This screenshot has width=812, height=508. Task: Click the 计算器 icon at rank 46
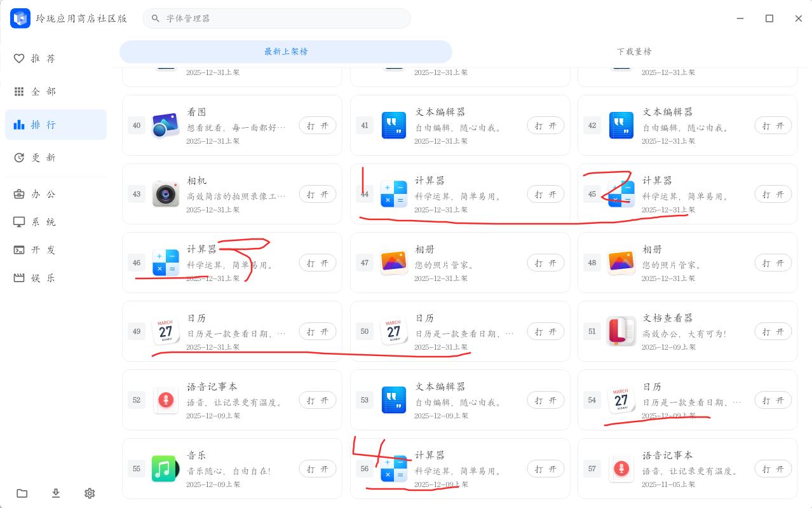coord(166,263)
